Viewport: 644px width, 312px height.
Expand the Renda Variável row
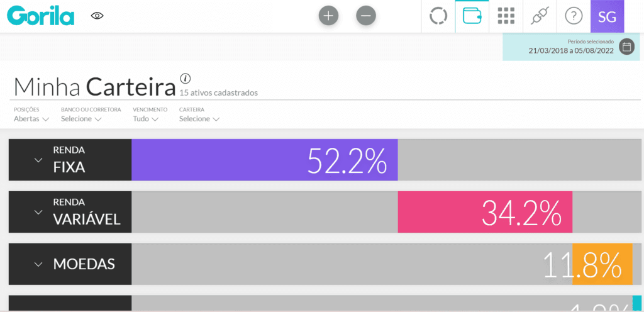pyautogui.click(x=70, y=212)
